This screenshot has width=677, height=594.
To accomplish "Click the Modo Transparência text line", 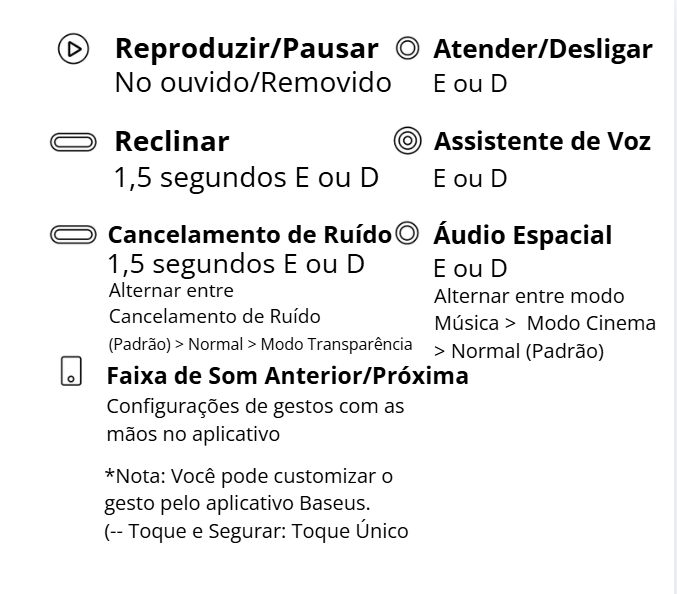I will point(259,345).
